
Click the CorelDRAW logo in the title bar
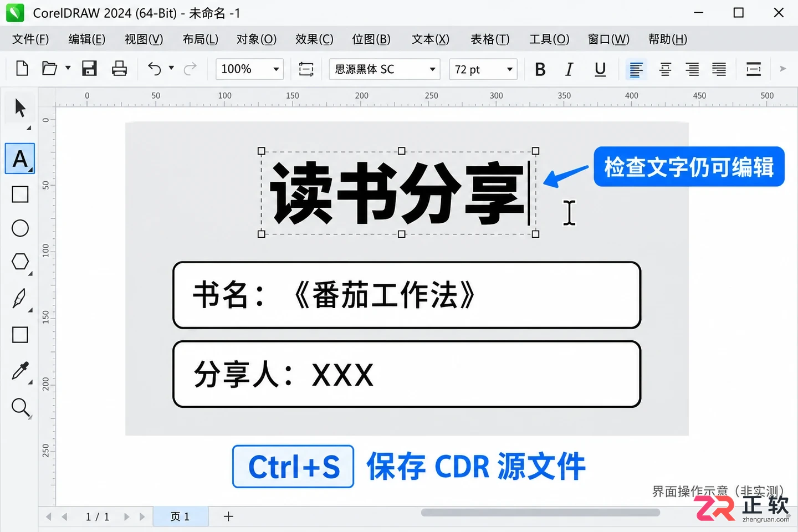pyautogui.click(x=15, y=13)
